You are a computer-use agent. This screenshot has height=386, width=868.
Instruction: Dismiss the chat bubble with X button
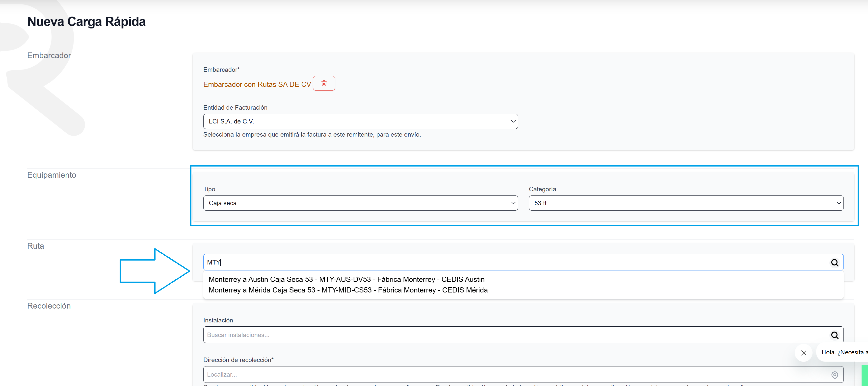(x=803, y=353)
